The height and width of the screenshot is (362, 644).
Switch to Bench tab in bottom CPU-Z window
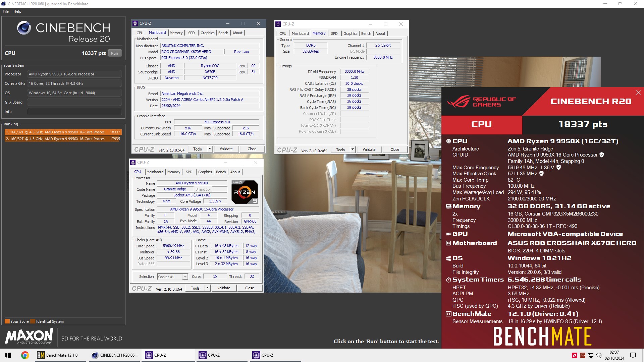221,172
